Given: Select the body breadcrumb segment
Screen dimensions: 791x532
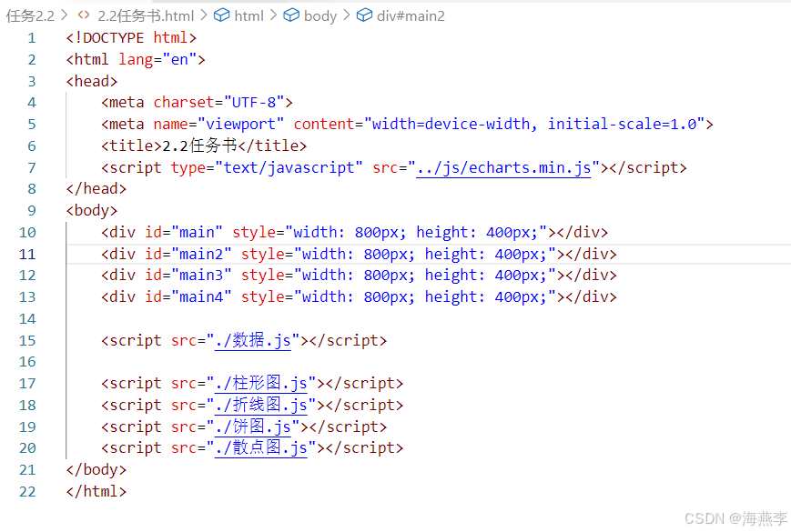Looking at the screenshot, I should (x=320, y=15).
